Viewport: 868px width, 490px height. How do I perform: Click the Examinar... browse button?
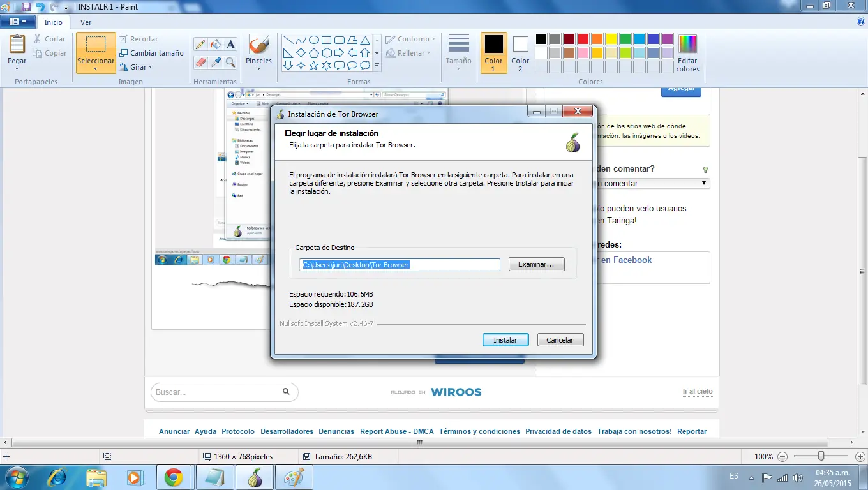coord(537,264)
